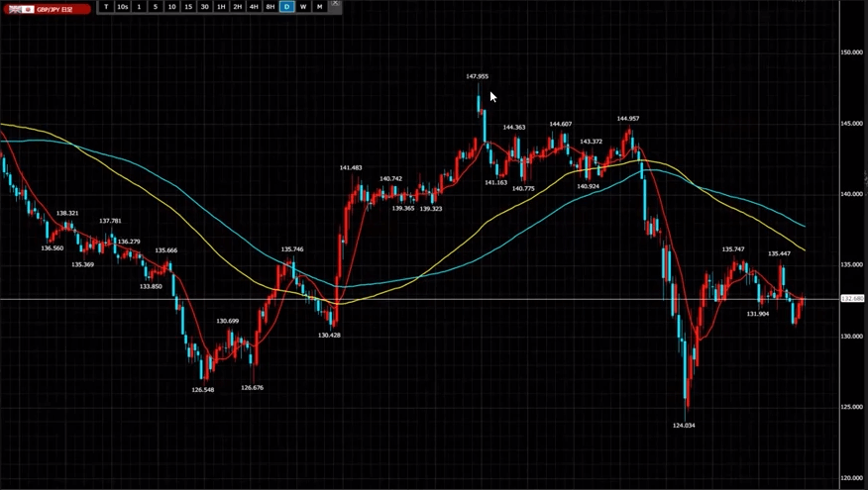Switch to weekly (W) timeframe

(303, 7)
